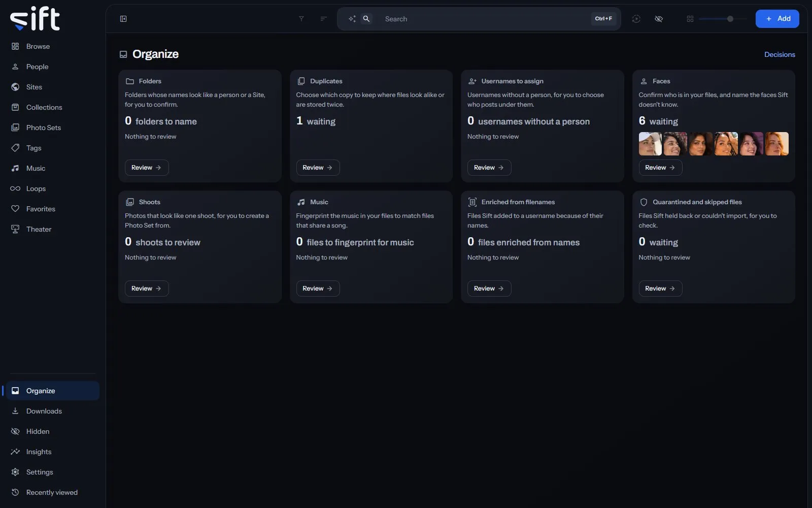The height and width of the screenshot is (508, 812).
Task: Open the Decisions link
Action: tap(780, 54)
